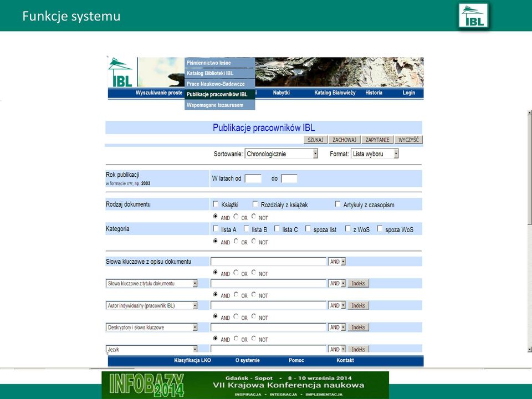Open Katalog Białowieży in navigation bar
This screenshot has width=532, height=399.
tap(335, 93)
